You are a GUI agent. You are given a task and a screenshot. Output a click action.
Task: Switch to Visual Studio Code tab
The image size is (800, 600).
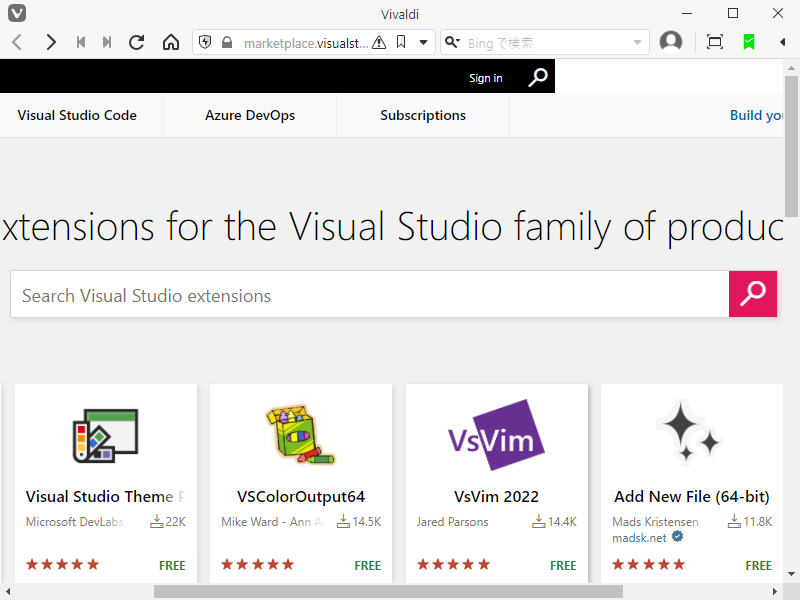click(77, 115)
